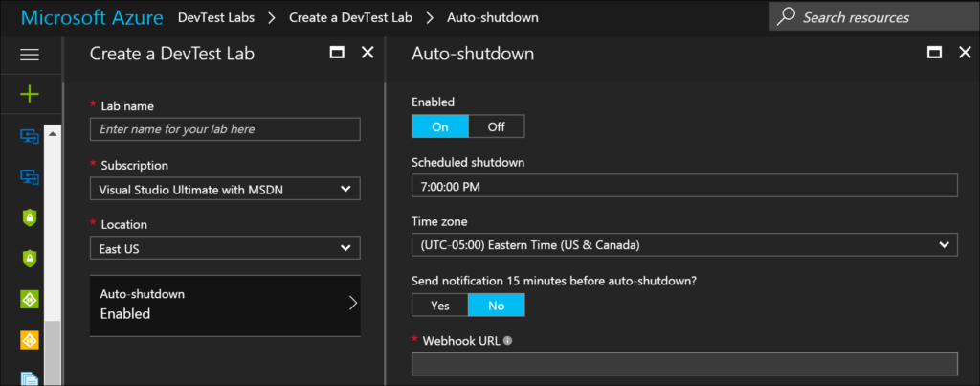
Task: Focus the Webhook URL input field
Action: 684,364
